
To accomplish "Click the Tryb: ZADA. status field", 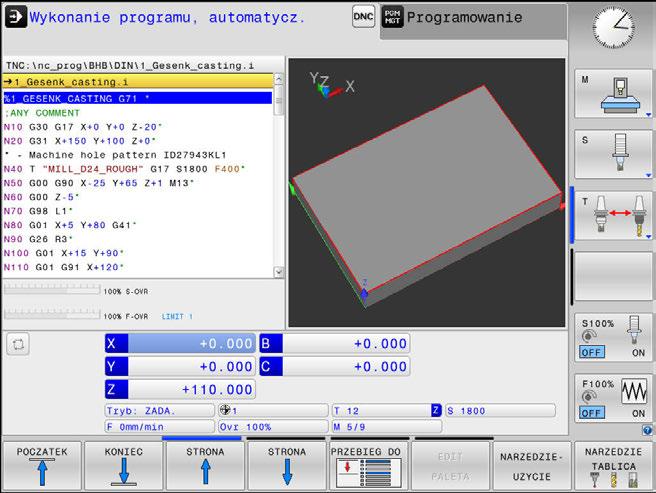I will pos(159,411).
